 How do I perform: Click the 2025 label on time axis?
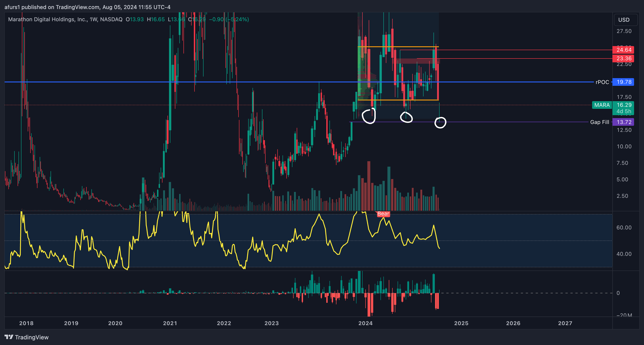coord(461,323)
